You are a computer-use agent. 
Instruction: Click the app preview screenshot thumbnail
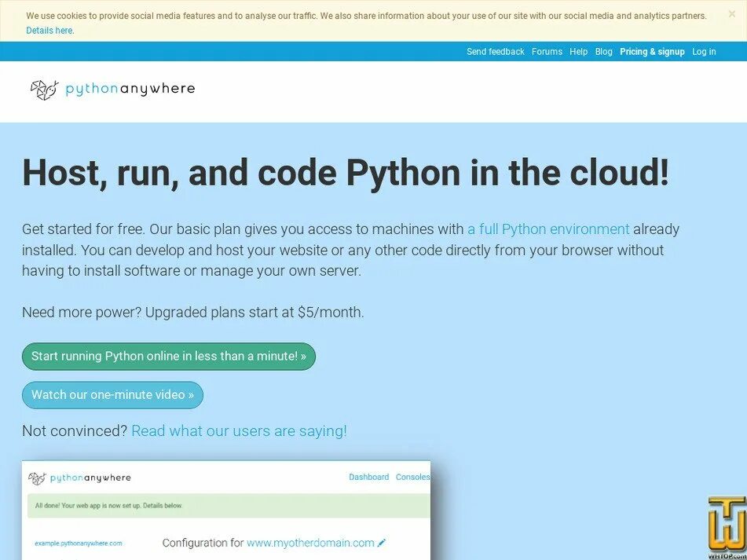coord(225,510)
